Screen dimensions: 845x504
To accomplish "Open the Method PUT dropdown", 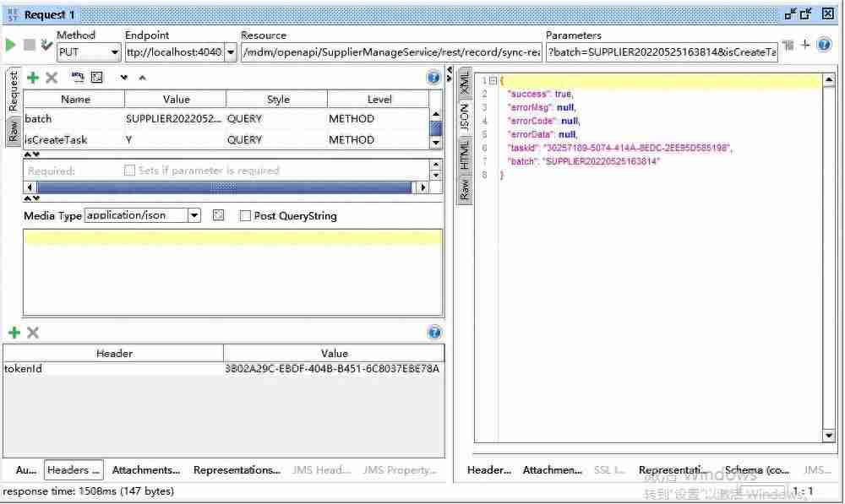I will coord(89,52).
